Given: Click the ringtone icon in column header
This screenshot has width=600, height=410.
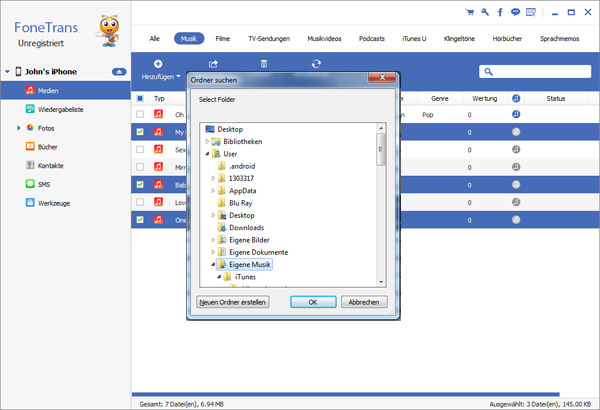Looking at the screenshot, I should point(516,98).
